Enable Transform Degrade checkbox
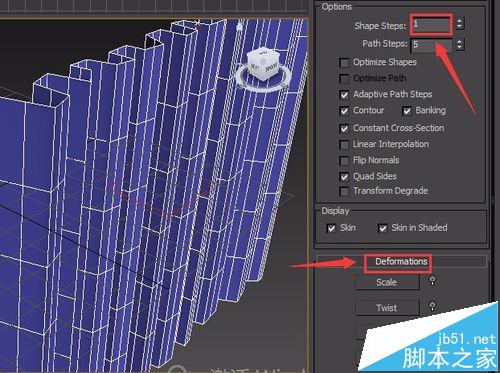This screenshot has width=500, height=373. (x=344, y=191)
